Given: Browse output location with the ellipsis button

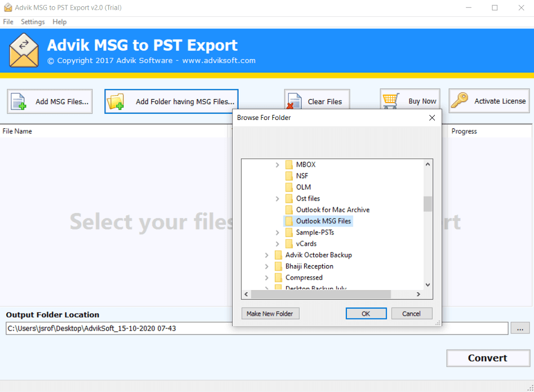Looking at the screenshot, I should pos(520,328).
